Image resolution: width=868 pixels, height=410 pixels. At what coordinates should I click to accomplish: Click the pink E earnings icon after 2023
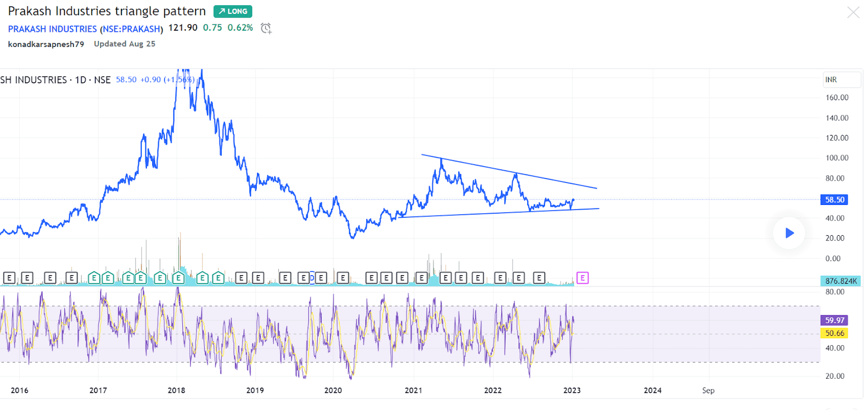(582, 278)
